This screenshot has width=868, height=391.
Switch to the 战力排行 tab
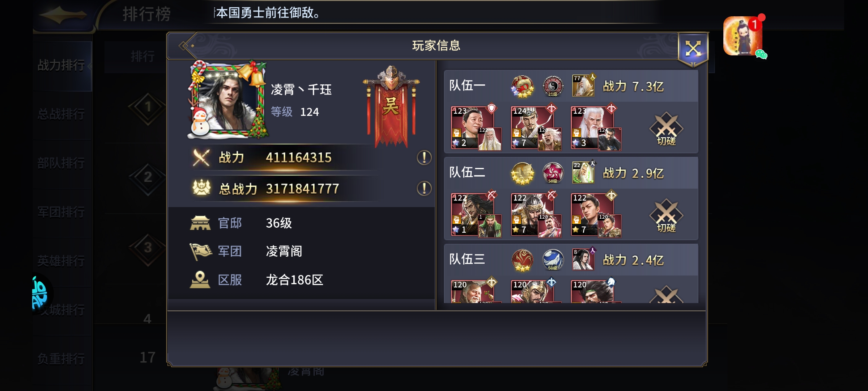tap(61, 66)
